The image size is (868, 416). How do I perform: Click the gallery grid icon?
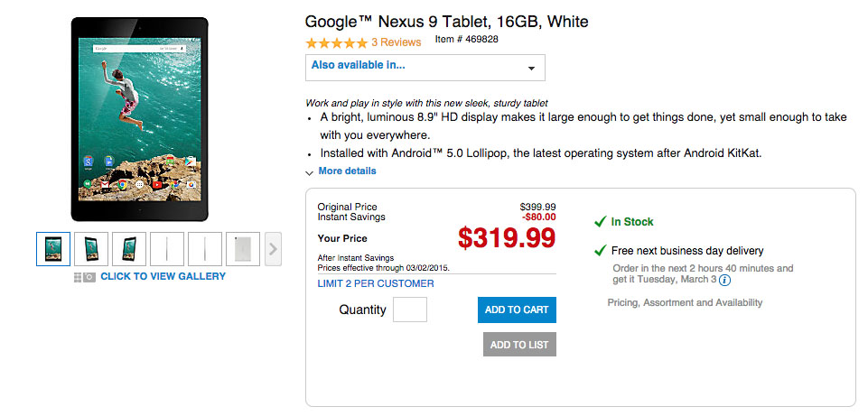78,277
